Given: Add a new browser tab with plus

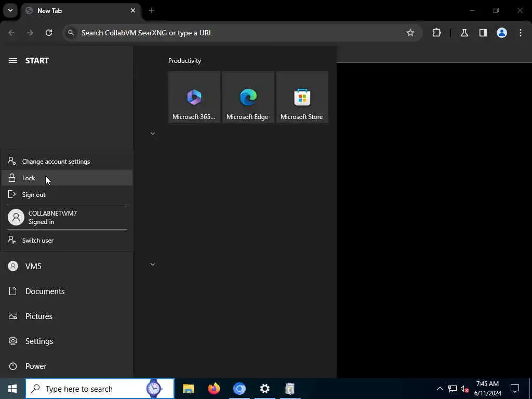Looking at the screenshot, I should [x=152, y=10].
